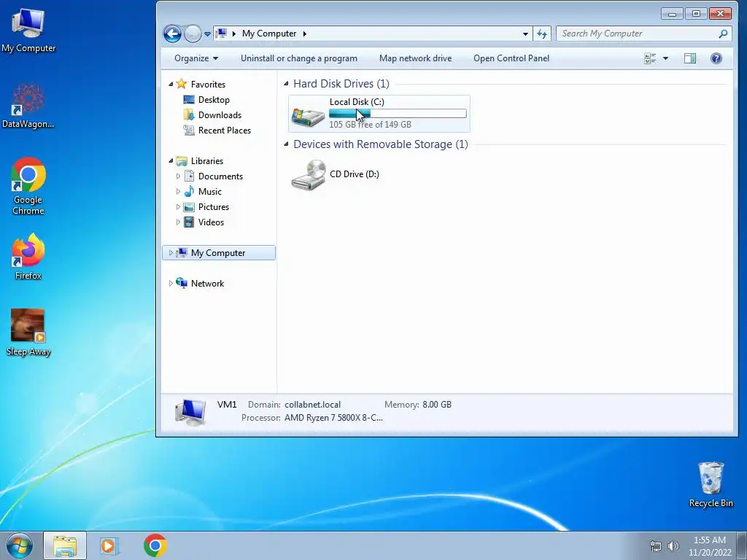This screenshot has width=747, height=560.
Task: Change your view using the view icon
Action: coord(650,58)
